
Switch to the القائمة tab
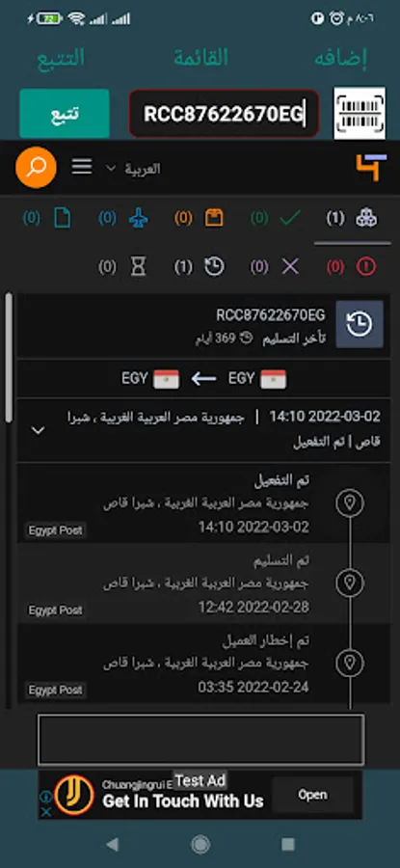pos(200,58)
